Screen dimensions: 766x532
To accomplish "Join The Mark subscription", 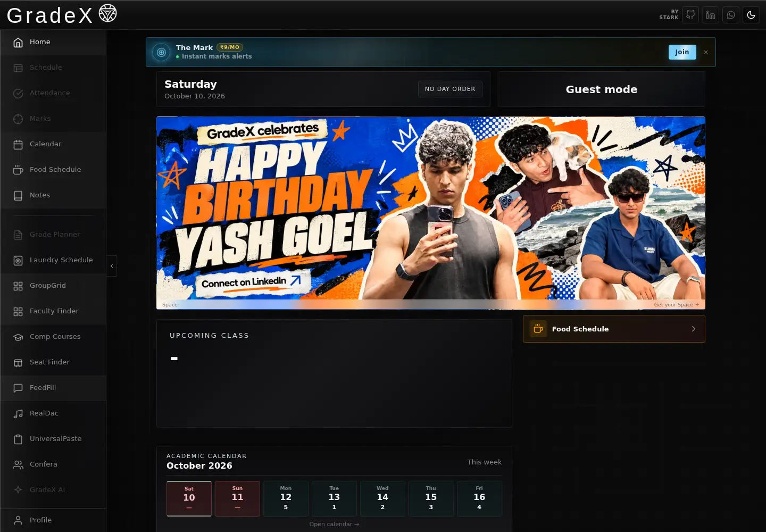I will pyautogui.click(x=682, y=52).
